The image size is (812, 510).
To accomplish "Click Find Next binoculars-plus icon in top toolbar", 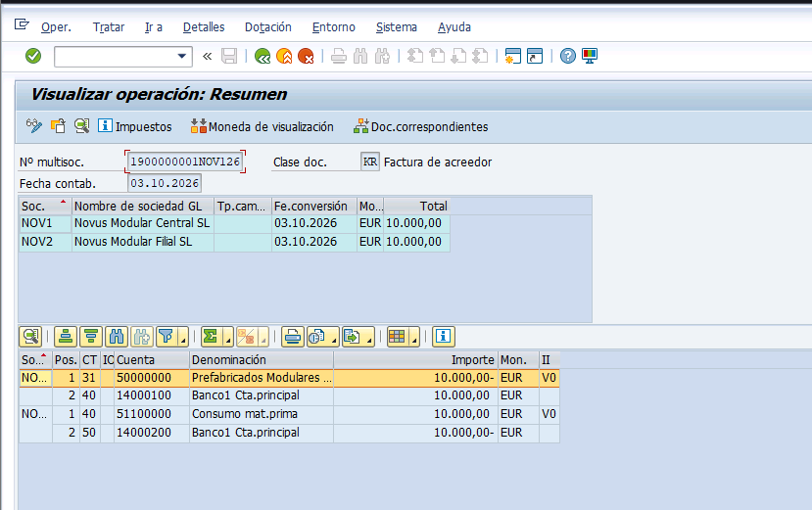I will tap(382, 56).
